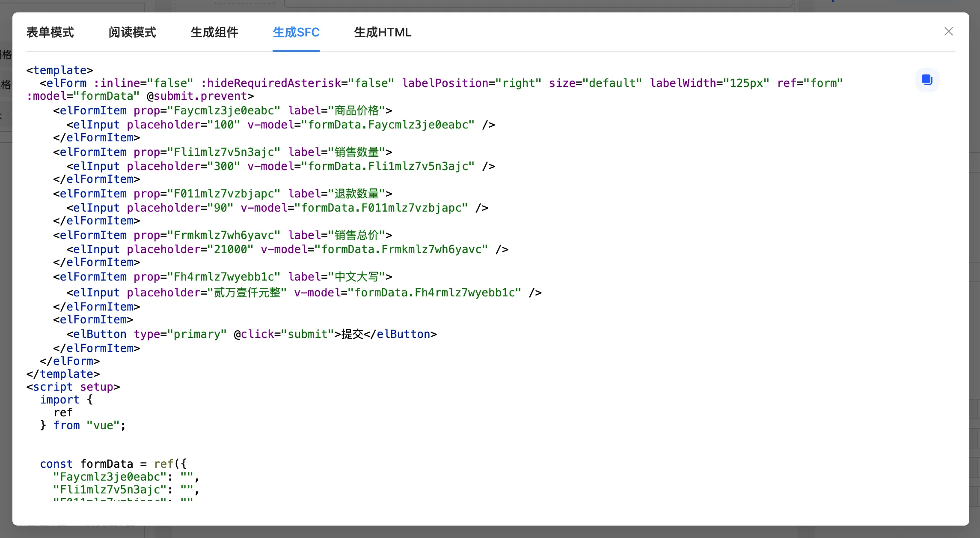
Task: Click the elButton 提交 code line
Action: [x=251, y=334]
